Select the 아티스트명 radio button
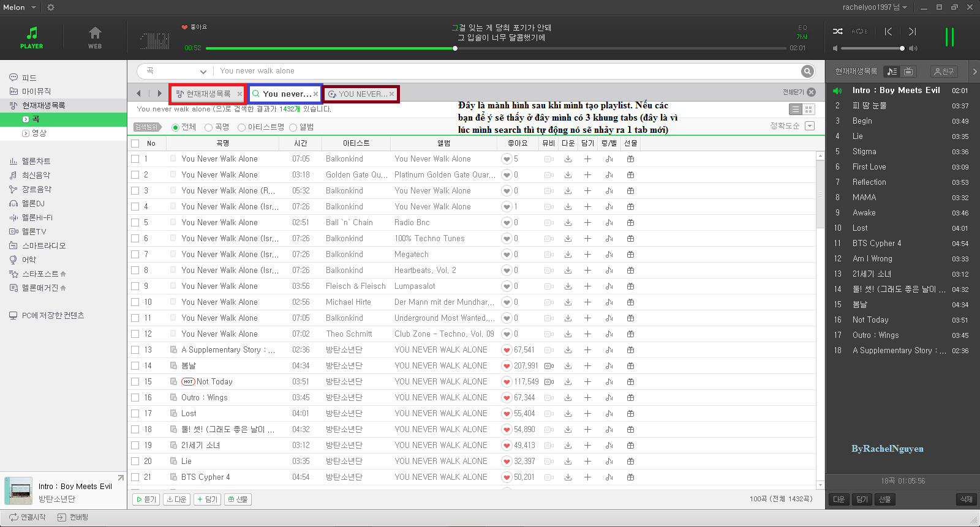This screenshot has height=527, width=980. click(x=241, y=127)
